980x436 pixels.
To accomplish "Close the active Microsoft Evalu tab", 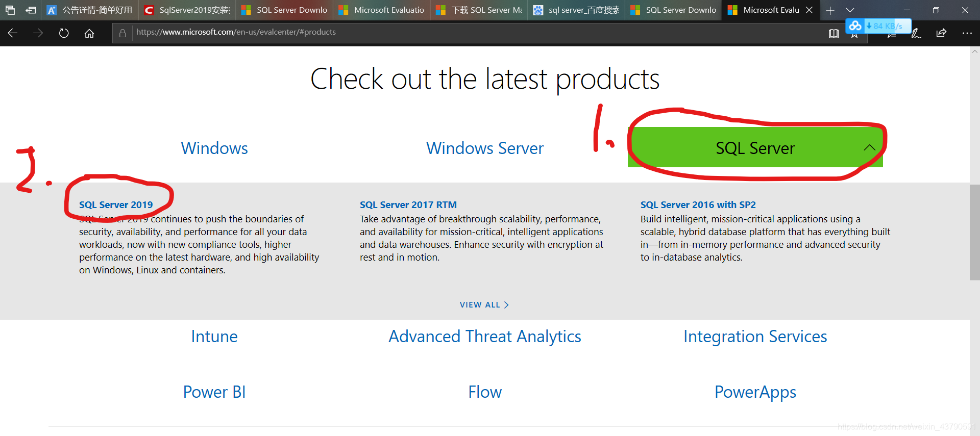I will [x=809, y=10].
